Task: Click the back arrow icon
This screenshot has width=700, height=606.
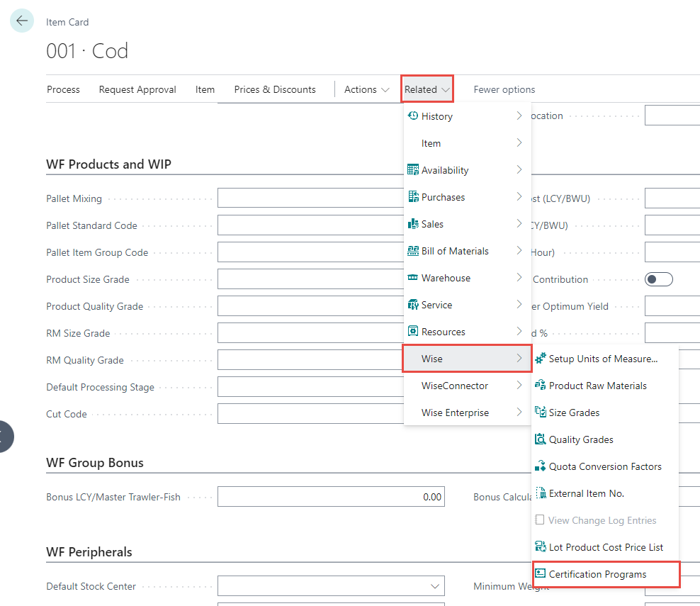Action: 22,21
